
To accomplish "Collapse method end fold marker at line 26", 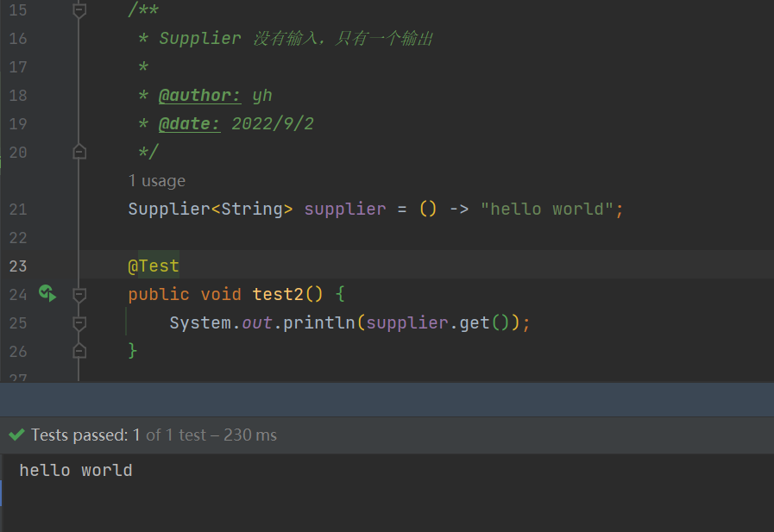I will 79,351.
